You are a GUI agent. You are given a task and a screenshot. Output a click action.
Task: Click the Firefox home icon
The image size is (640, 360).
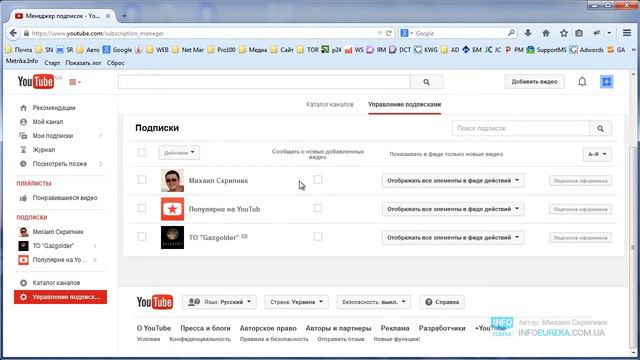tap(546, 33)
